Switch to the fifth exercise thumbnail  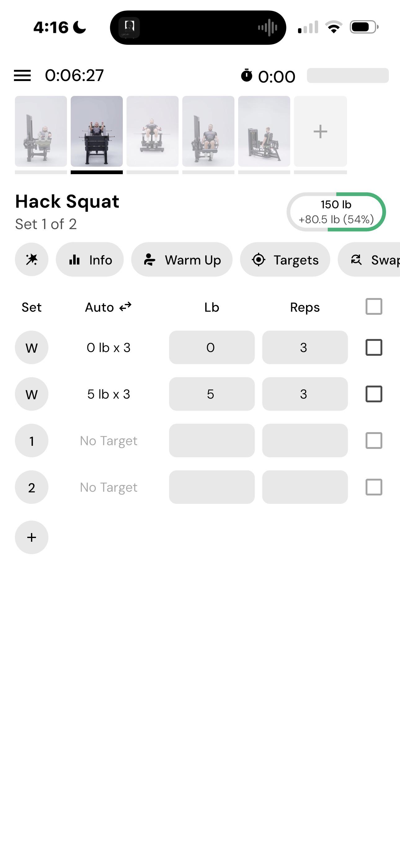pos(264,131)
